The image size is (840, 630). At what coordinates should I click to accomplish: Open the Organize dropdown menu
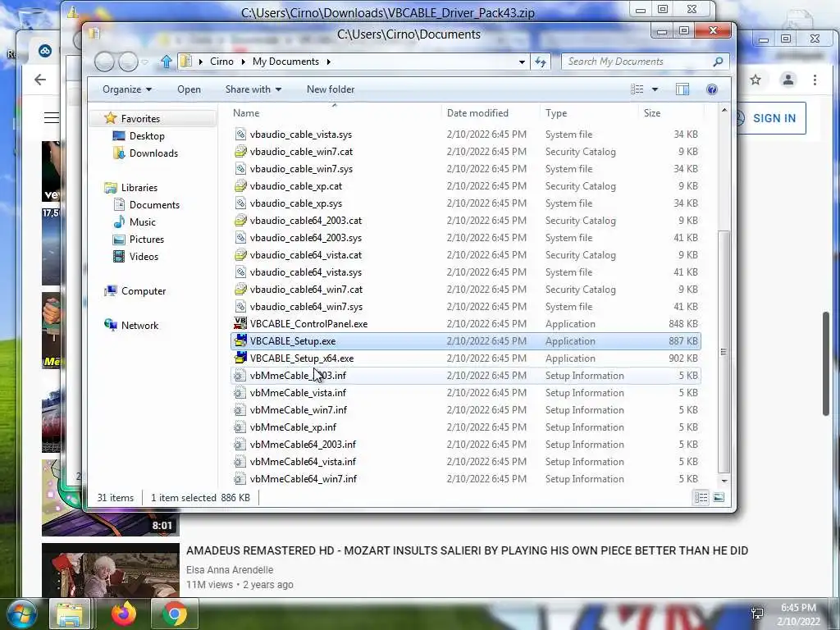coord(127,89)
